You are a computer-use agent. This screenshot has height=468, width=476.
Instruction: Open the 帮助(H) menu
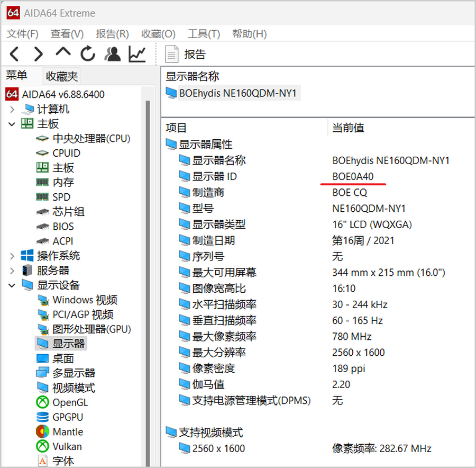(249, 34)
